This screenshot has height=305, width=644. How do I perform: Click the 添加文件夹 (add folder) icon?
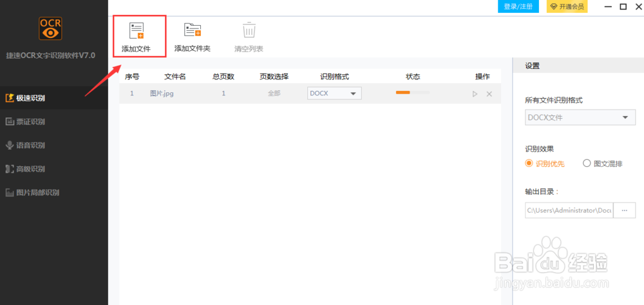point(192,30)
